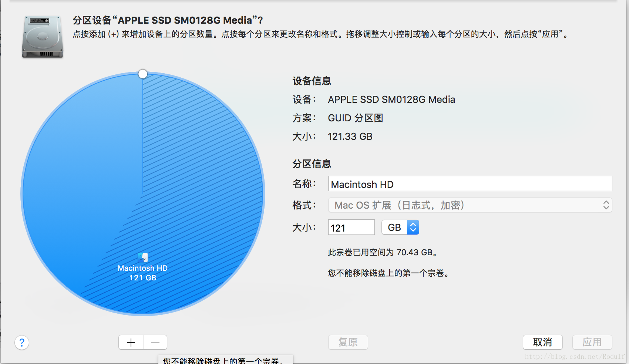
Task: Click the 此宗卷已用空间为 70.43 GB text
Action: coord(383,252)
